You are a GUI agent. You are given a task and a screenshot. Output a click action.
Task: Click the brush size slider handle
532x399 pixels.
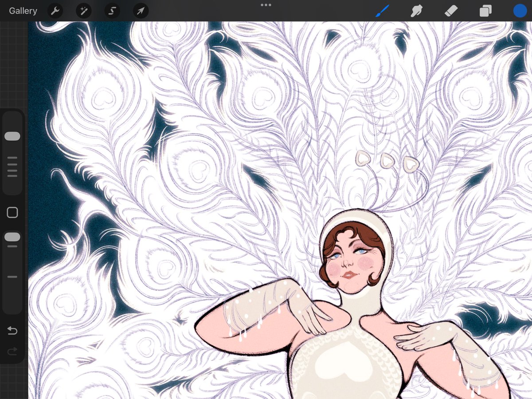click(12, 136)
